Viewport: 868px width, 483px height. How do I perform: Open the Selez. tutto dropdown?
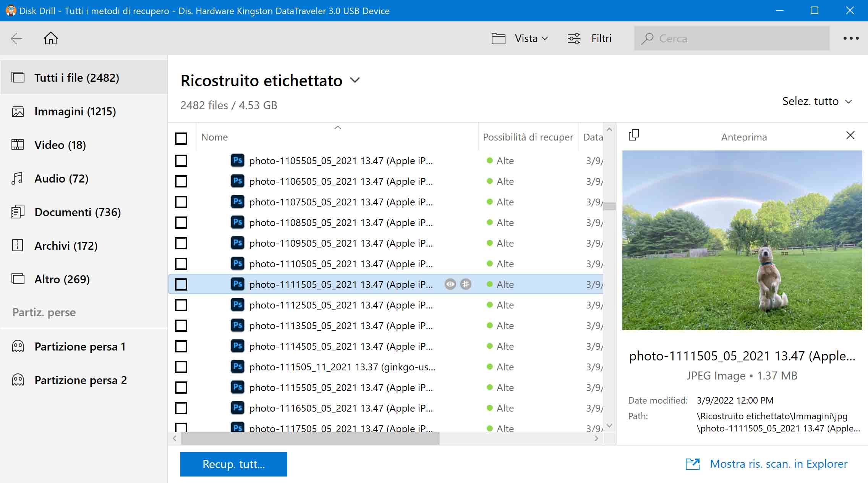pyautogui.click(x=817, y=101)
